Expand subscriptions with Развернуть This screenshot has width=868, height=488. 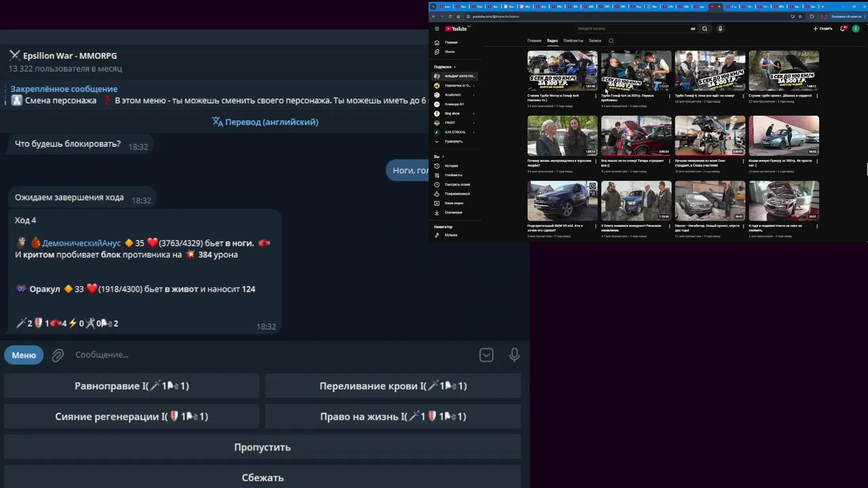pyautogui.click(x=456, y=141)
